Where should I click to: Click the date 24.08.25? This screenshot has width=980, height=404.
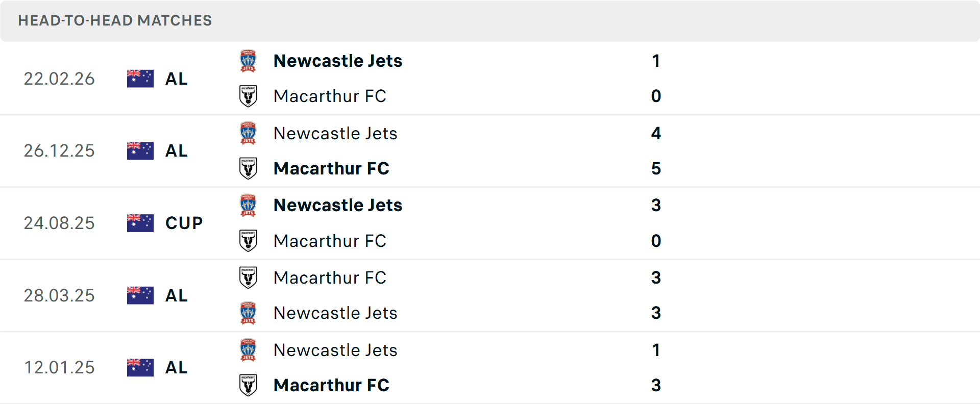(x=59, y=223)
